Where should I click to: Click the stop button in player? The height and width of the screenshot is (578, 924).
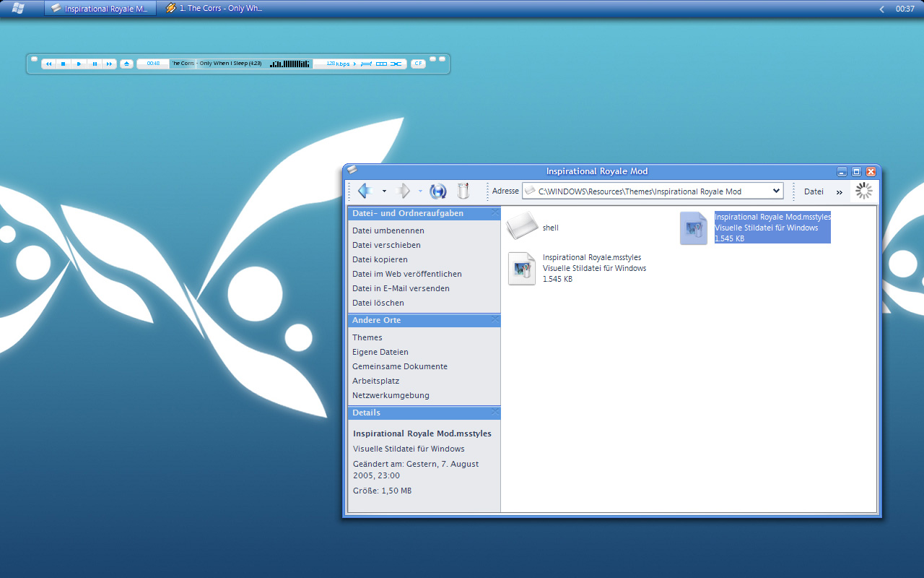pos(64,64)
